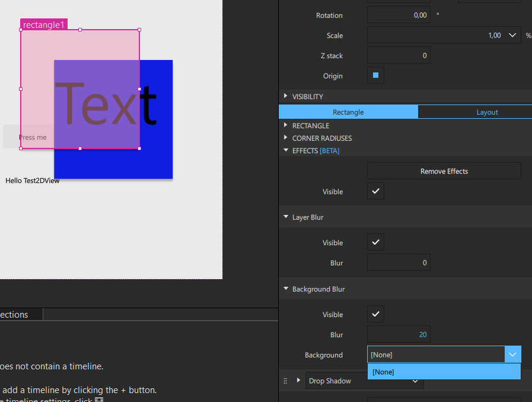Screen dimensions: 532x402
Task: Disable the Background Blur Visible checkbox
Action: click(375, 314)
